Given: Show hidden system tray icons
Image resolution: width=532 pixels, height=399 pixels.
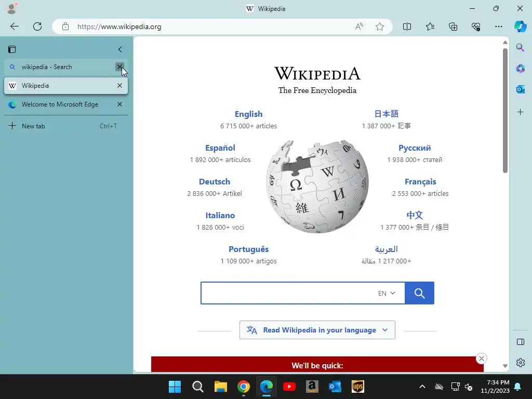Looking at the screenshot, I should [x=422, y=387].
